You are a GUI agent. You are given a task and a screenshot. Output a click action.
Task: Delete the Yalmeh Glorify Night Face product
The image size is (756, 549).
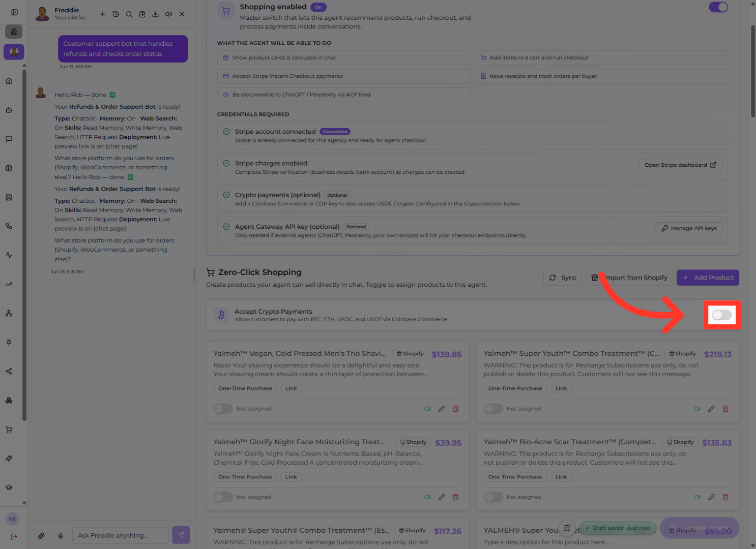tap(456, 497)
